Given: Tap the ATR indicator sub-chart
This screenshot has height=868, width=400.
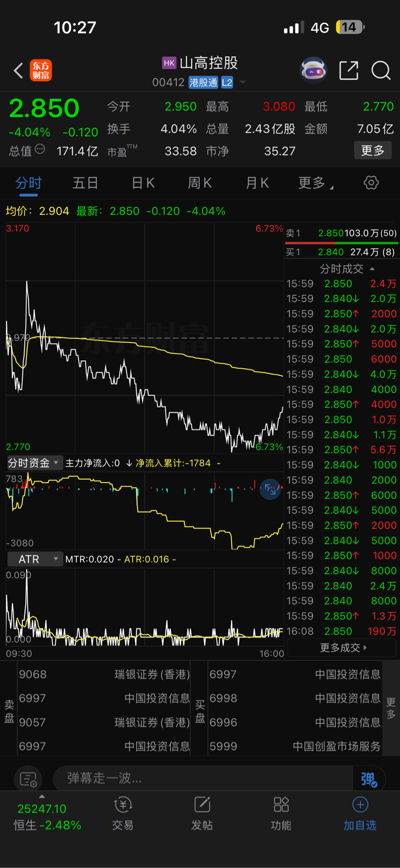Looking at the screenshot, I should pos(145,607).
